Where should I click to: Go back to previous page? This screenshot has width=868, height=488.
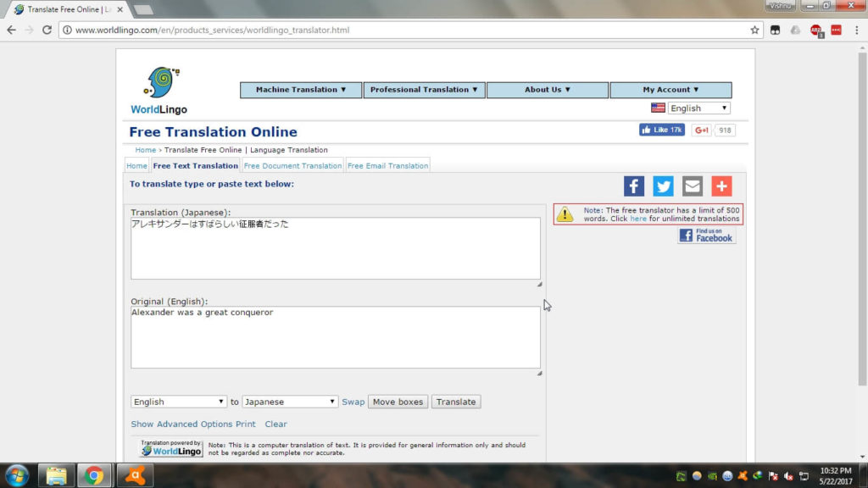click(12, 30)
